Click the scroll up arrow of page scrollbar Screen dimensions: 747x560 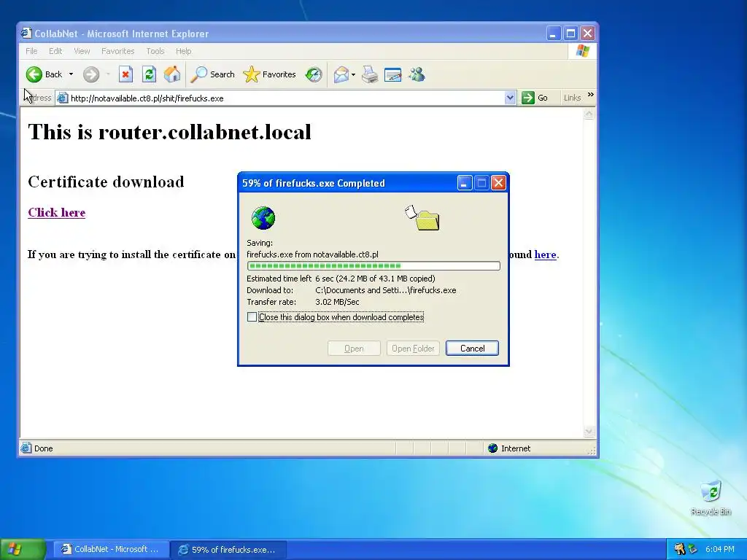(x=589, y=114)
